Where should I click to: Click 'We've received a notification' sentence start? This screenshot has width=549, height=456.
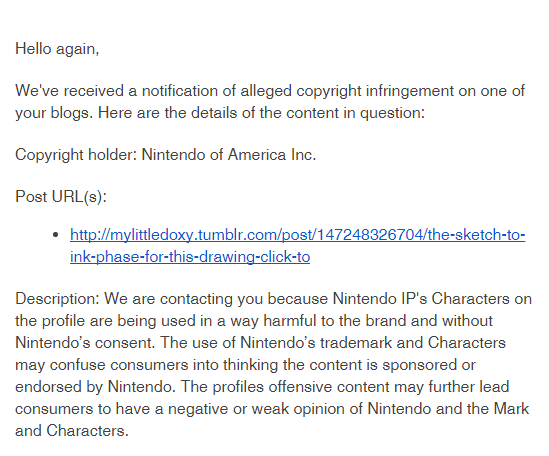tap(117, 91)
